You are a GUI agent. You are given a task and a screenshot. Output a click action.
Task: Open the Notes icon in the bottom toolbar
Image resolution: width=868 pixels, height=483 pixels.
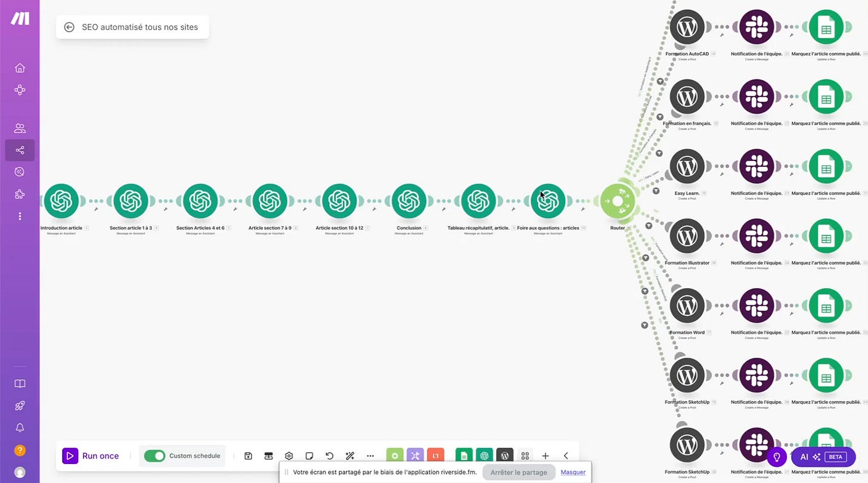309,456
